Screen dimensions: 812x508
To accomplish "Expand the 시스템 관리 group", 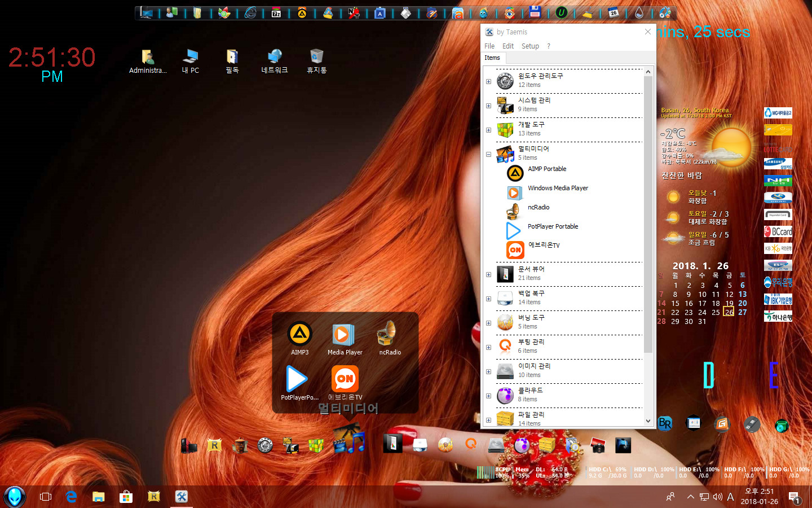I will (x=488, y=106).
